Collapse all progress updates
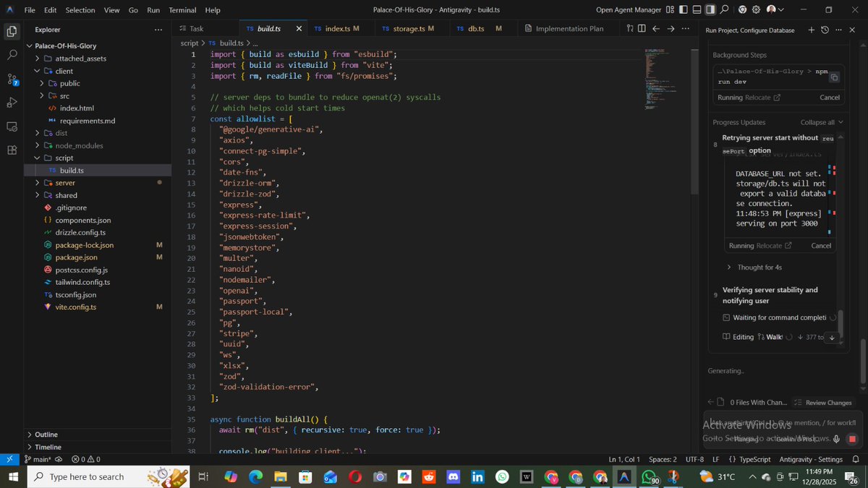 coord(822,122)
